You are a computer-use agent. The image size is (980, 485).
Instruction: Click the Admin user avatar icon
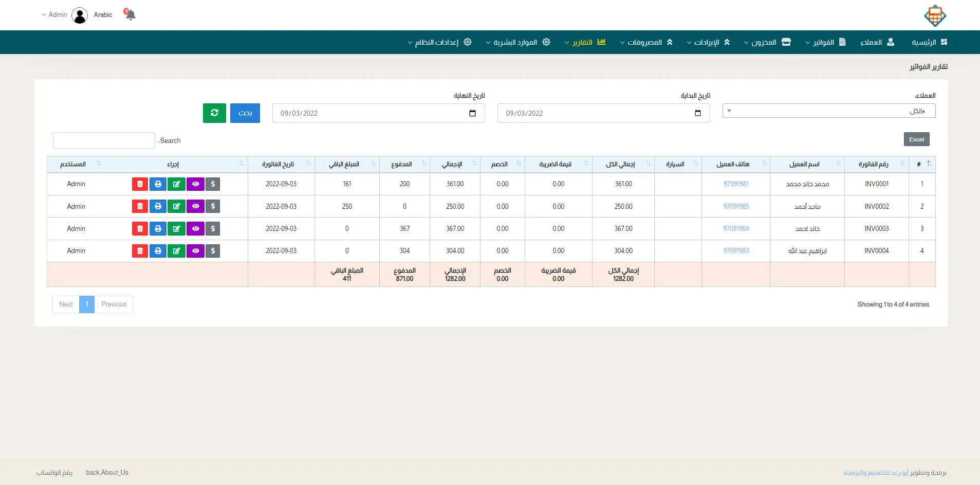pyautogui.click(x=80, y=15)
